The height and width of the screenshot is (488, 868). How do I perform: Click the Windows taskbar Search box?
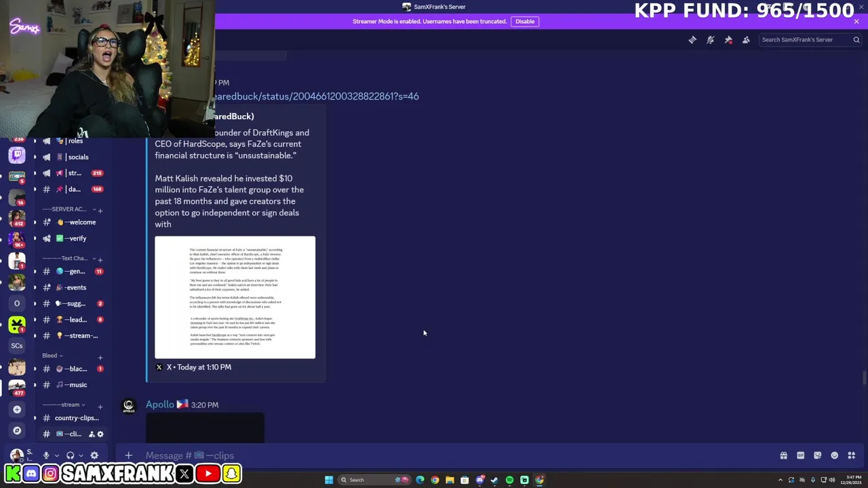tap(375, 480)
